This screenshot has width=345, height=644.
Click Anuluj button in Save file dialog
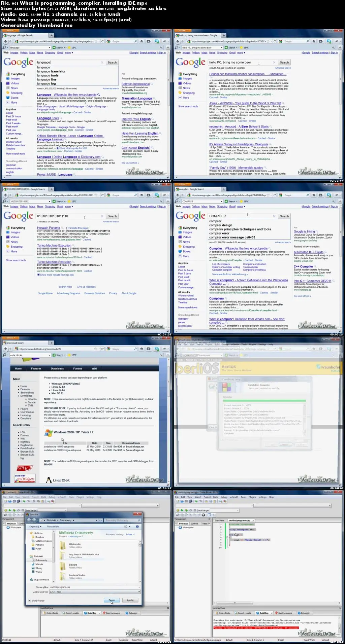tap(130, 600)
